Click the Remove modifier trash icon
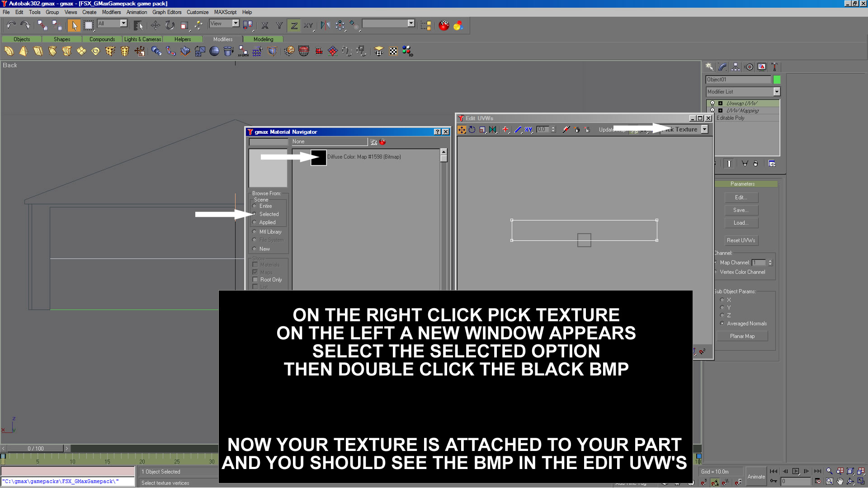This screenshot has width=868, height=488. pos(755,164)
